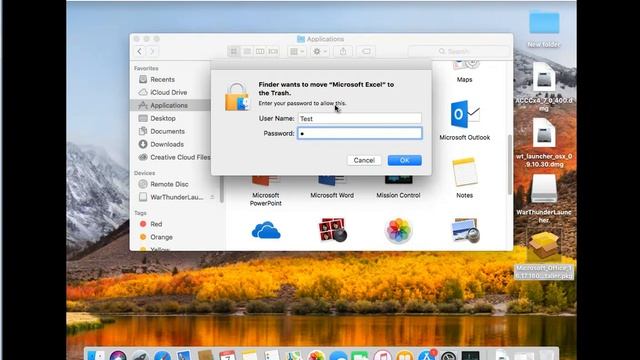640x360 pixels.
Task: Select the New folder desktop icon
Action: coord(544,23)
